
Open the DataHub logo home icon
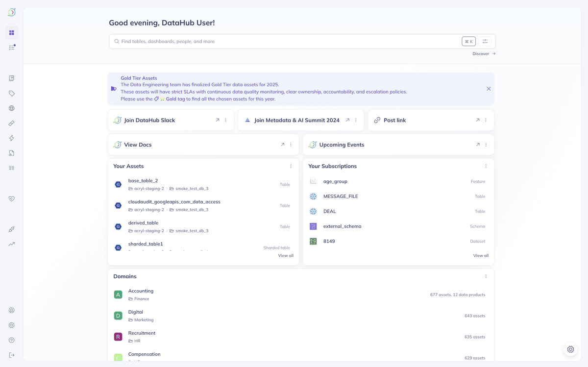(x=12, y=12)
